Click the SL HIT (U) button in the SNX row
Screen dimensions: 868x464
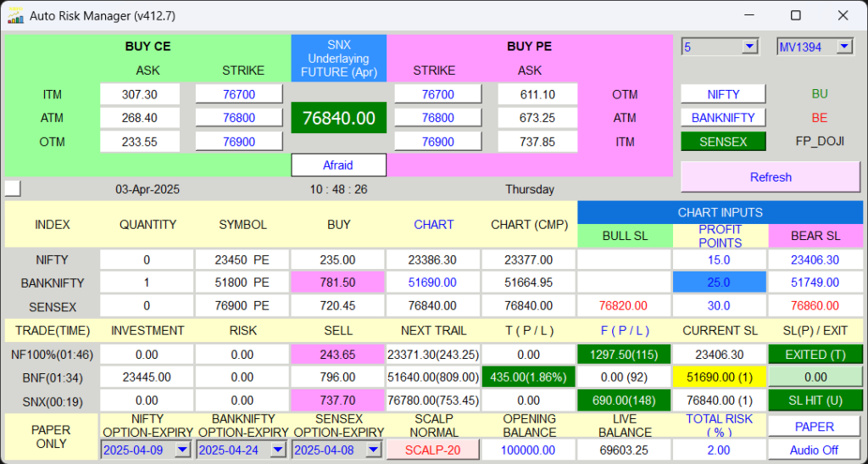(x=815, y=401)
